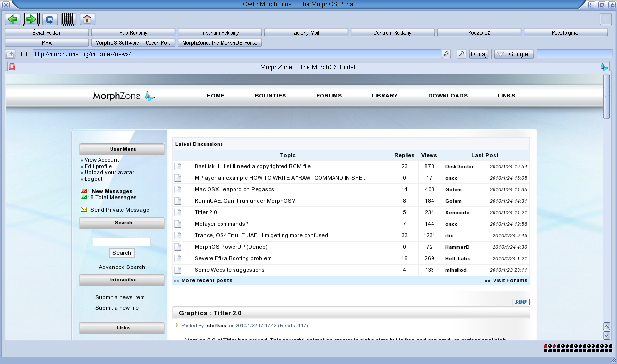The image size is (617, 364).
Task: Click the throbber box at toolbar's right
Action: (605, 20)
